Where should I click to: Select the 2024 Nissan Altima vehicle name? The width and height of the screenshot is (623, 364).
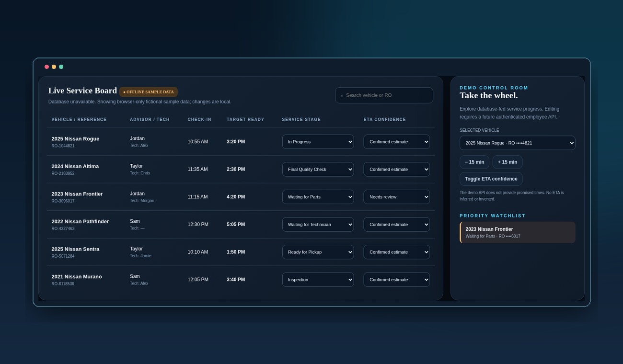pyautogui.click(x=75, y=167)
